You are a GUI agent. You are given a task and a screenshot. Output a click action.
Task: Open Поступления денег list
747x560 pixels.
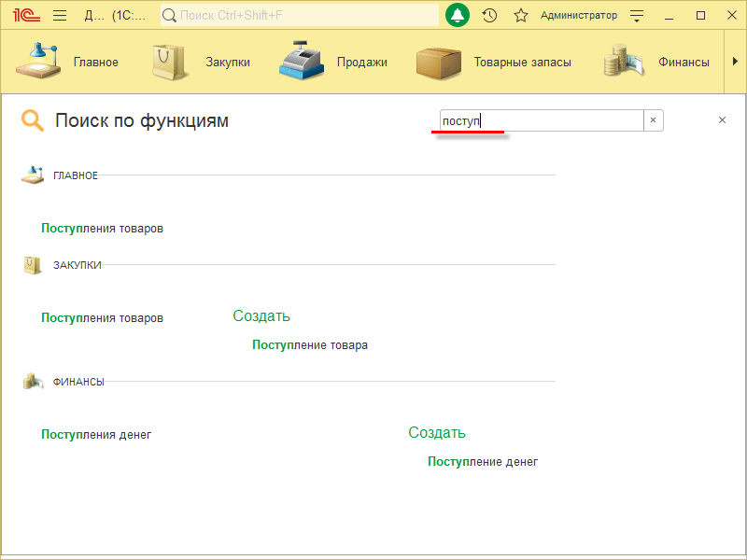96,435
